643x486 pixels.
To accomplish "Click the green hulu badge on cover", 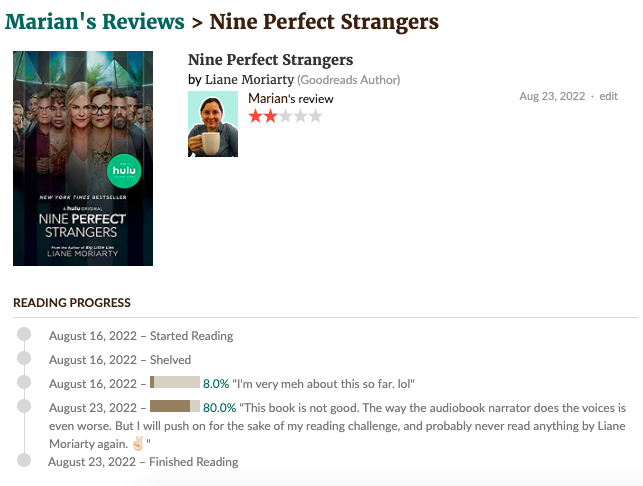I will pyautogui.click(x=124, y=171).
